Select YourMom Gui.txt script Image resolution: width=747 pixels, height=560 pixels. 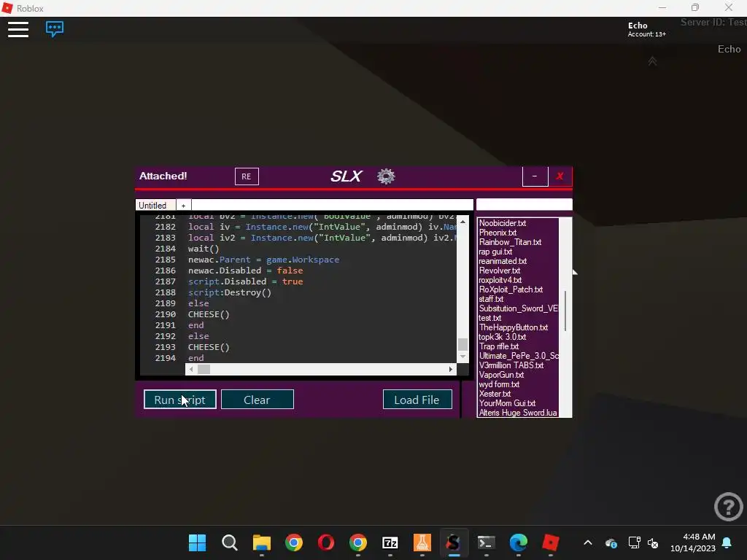click(507, 403)
